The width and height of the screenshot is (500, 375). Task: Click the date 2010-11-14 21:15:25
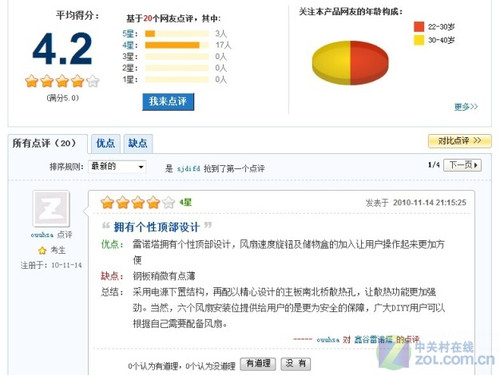tap(429, 202)
